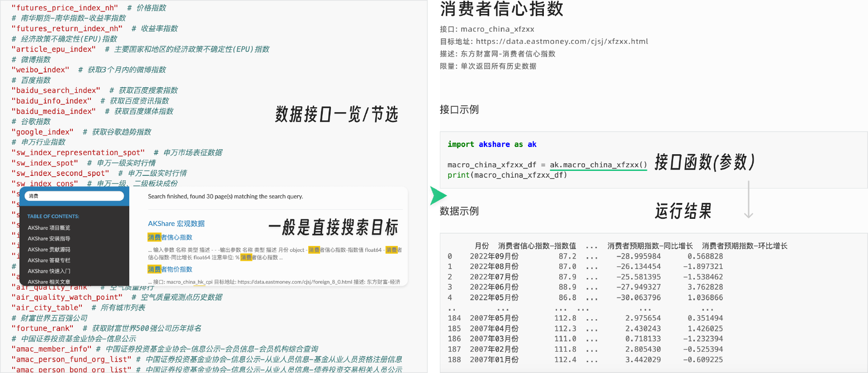
Task: Click the 'Search finished, found 30 page(s)' message
Action: coord(225,197)
